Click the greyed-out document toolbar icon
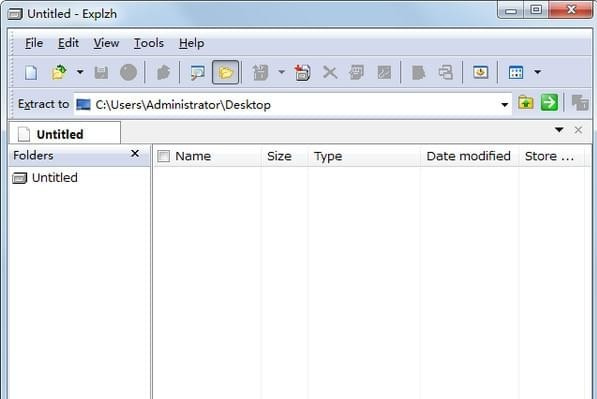Viewport: 597px width, 399px height. point(418,72)
